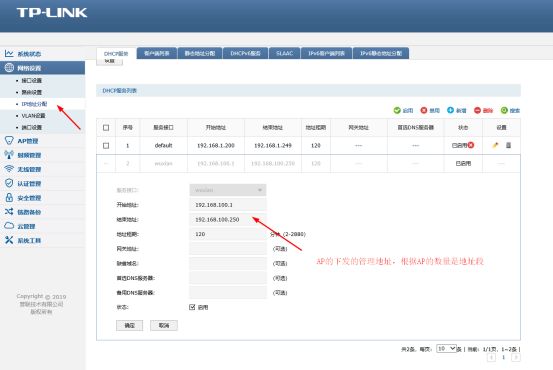Click red X status icon in default row
The image size is (553, 370).
471,145
